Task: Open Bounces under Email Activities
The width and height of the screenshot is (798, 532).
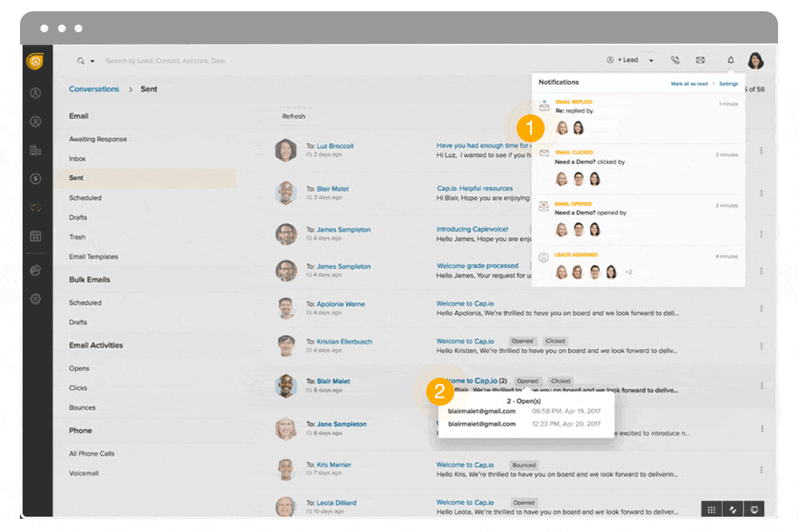Action: tap(82, 408)
